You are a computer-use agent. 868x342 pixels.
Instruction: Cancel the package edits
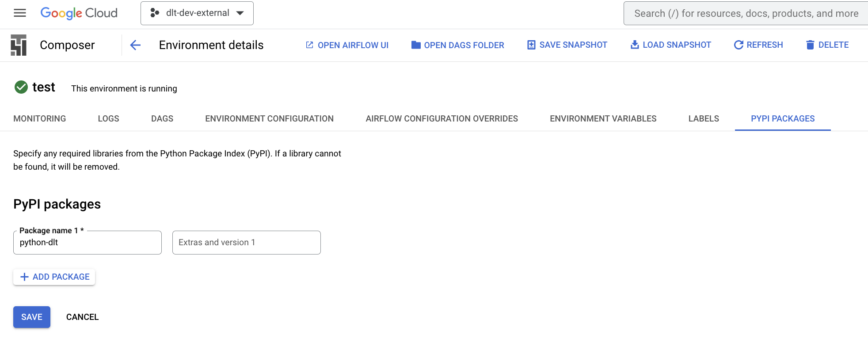click(x=82, y=317)
